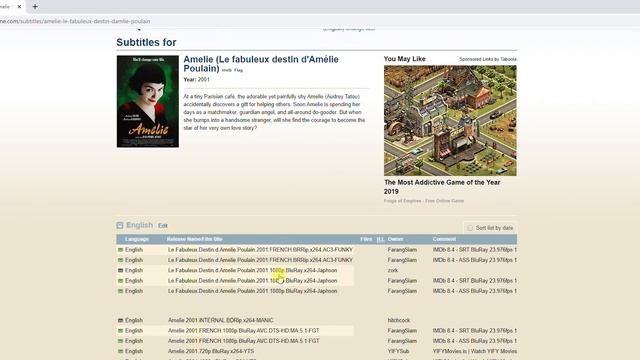Click the Files column header
This screenshot has height=360, width=640.
click(366, 239)
